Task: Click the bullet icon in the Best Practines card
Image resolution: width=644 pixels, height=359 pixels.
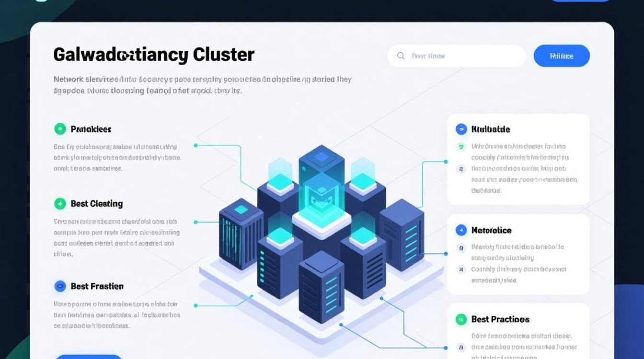Action: click(461, 348)
